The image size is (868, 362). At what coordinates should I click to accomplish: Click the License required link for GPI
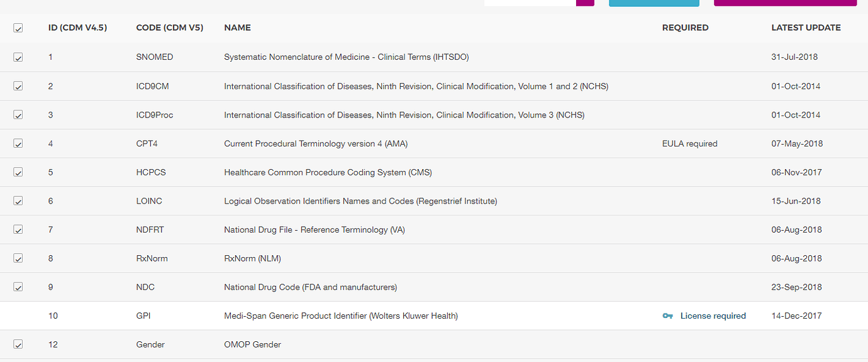(x=713, y=315)
